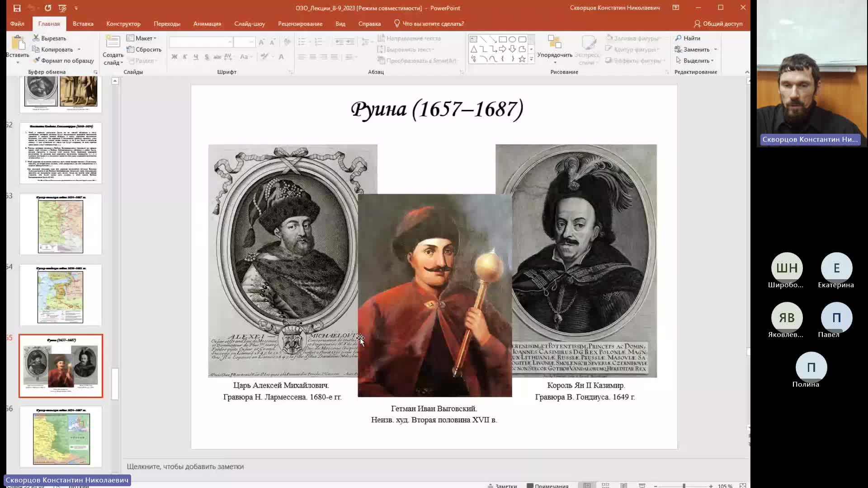Click the notes area 'Щелкните, чтобы добавить заметки'
This screenshot has height=488, width=868.
(185, 466)
